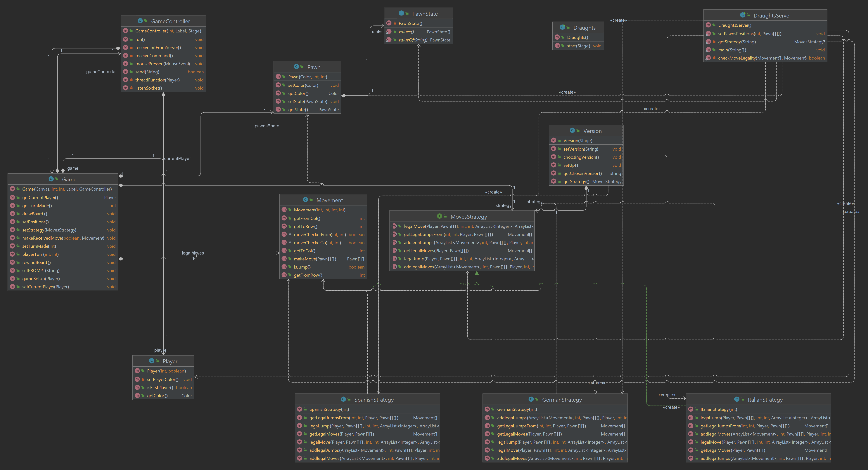Screen dimensions: 868x470
Task: Click the Draughts class icon
Action: click(x=562, y=27)
